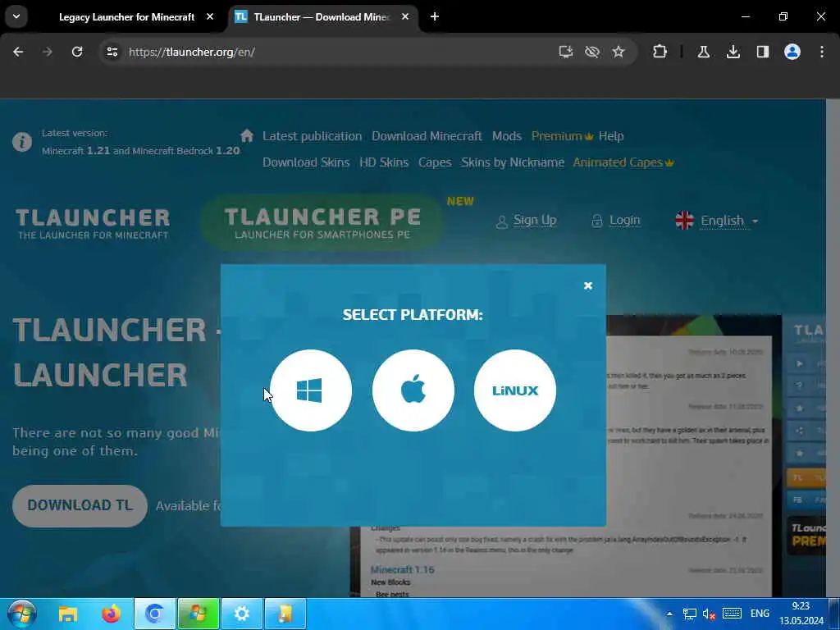This screenshot has height=630, width=840.
Task: Choose the Linux platform icon
Action: [515, 390]
